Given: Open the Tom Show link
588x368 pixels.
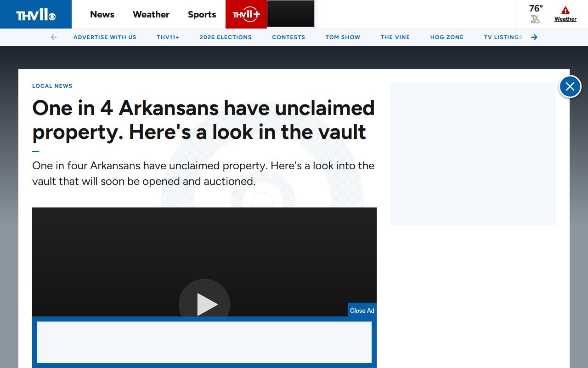Looking at the screenshot, I should [343, 37].
